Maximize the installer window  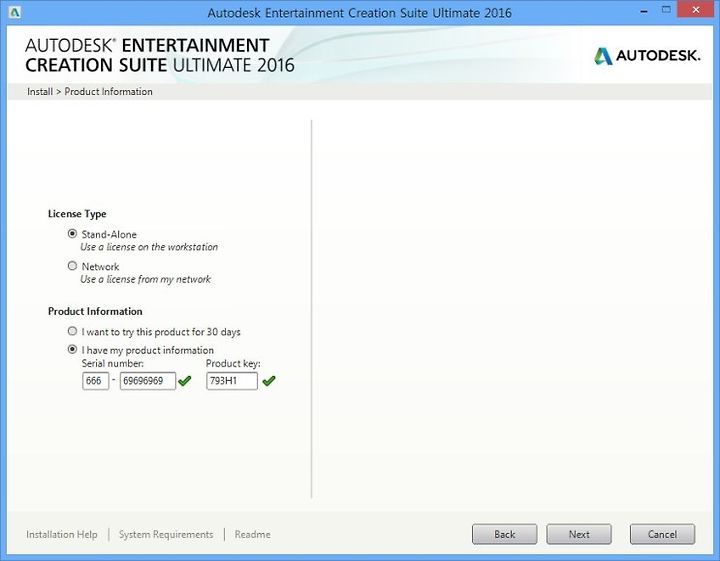pos(666,10)
